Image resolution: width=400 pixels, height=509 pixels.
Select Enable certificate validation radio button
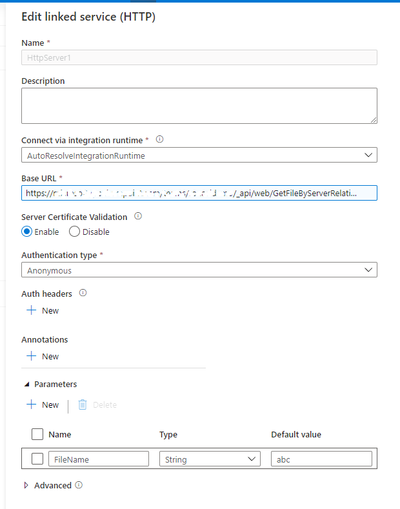27,231
